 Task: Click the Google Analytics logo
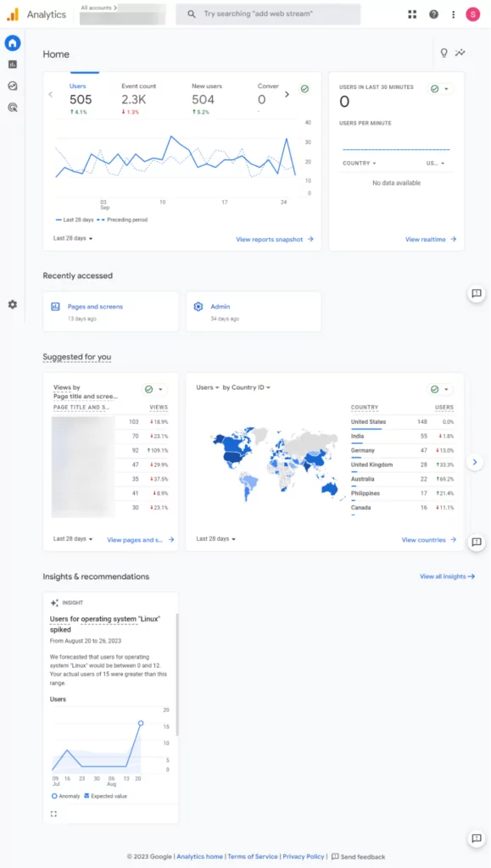click(x=13, y=14)
